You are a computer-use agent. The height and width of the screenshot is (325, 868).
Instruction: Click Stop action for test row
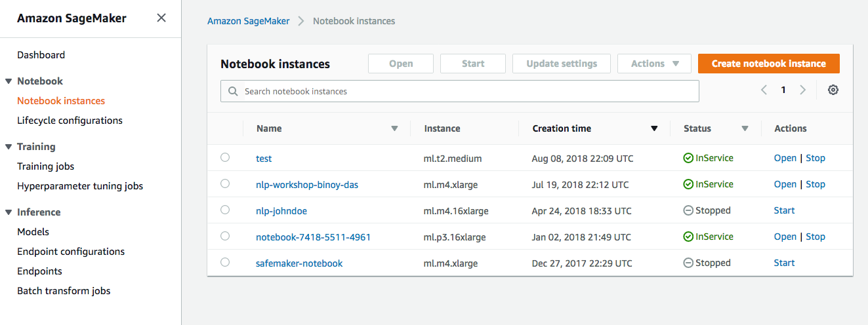coord(816,158)
